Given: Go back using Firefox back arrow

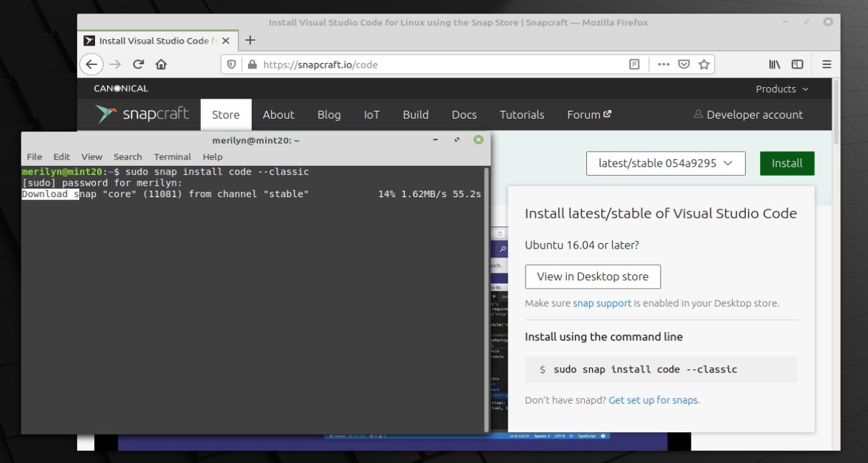Looking at the screenshot, I should point(91,64).
